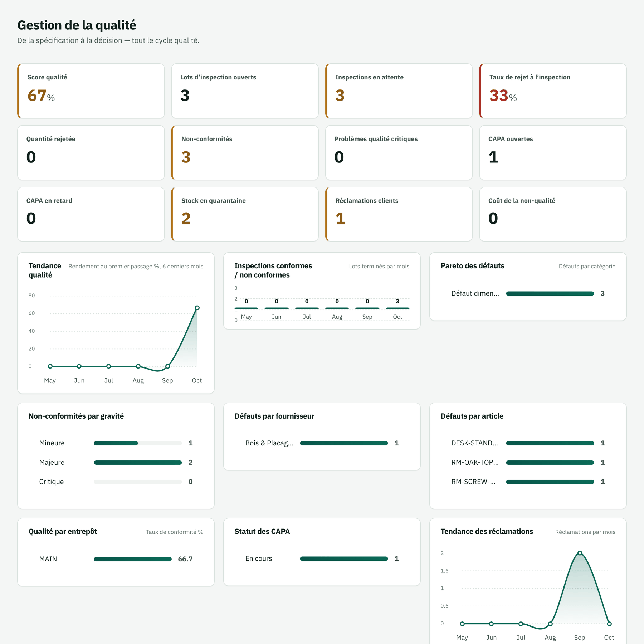Viewport: 644px width, 644px height.
Task: Open the Score qualité KPI card
Action: [x=91, y=91]
